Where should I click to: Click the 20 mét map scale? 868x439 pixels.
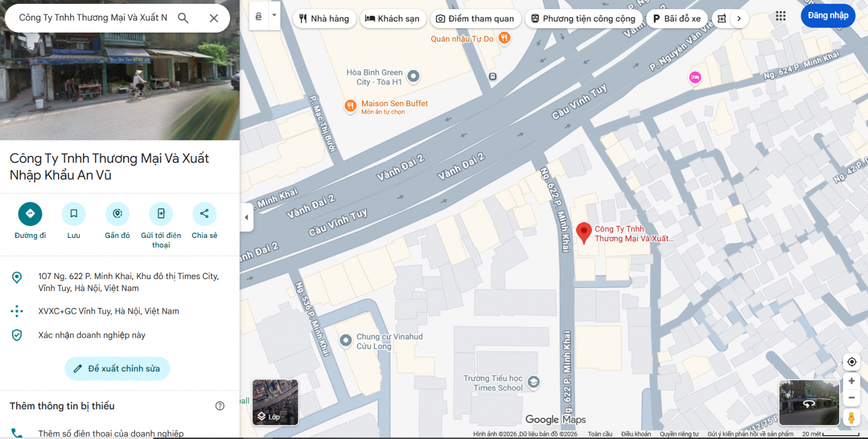click(x=831, y=434)
